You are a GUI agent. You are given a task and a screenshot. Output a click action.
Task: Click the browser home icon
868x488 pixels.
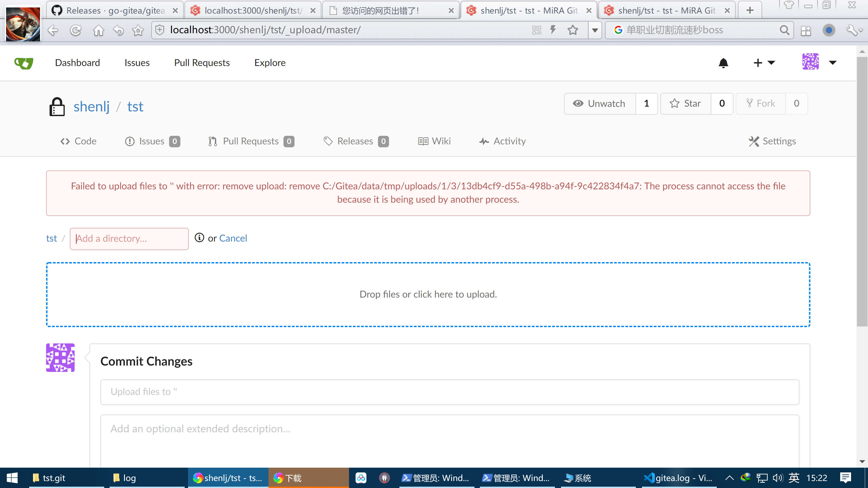coord(98,30)
